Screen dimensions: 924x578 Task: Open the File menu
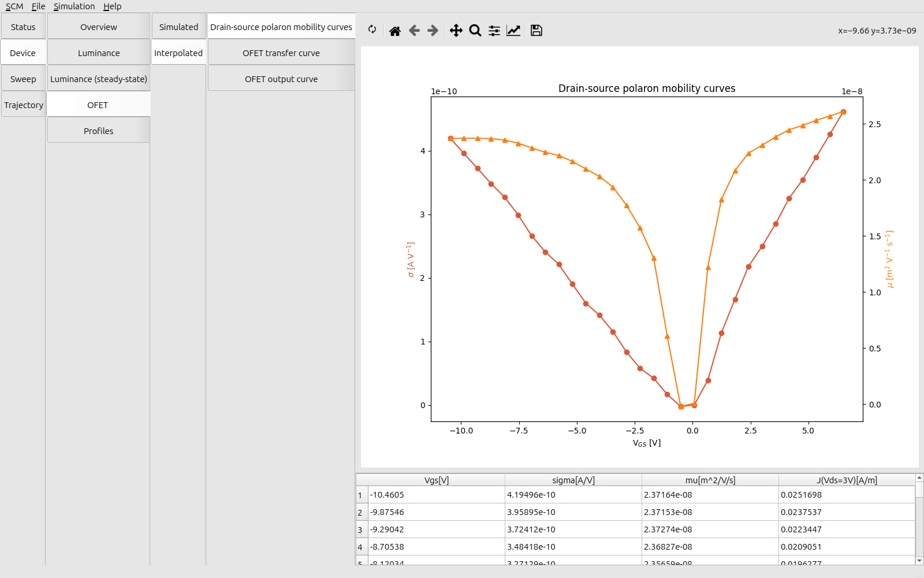(x=38, y=6)
